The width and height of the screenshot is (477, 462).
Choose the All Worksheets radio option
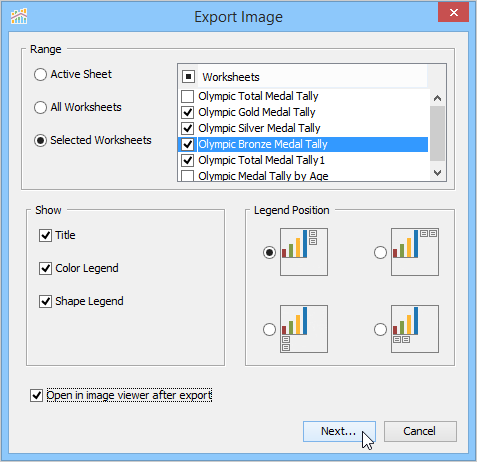tap(40, 107)
